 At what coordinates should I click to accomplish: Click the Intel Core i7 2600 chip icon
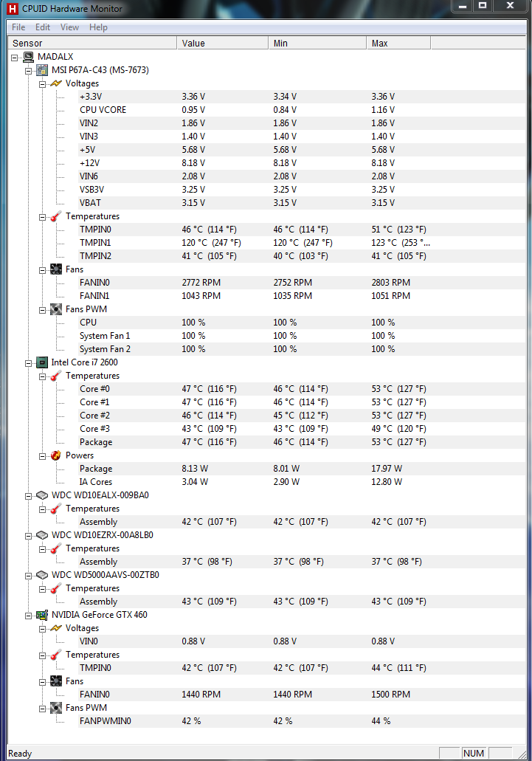[42, 362]
